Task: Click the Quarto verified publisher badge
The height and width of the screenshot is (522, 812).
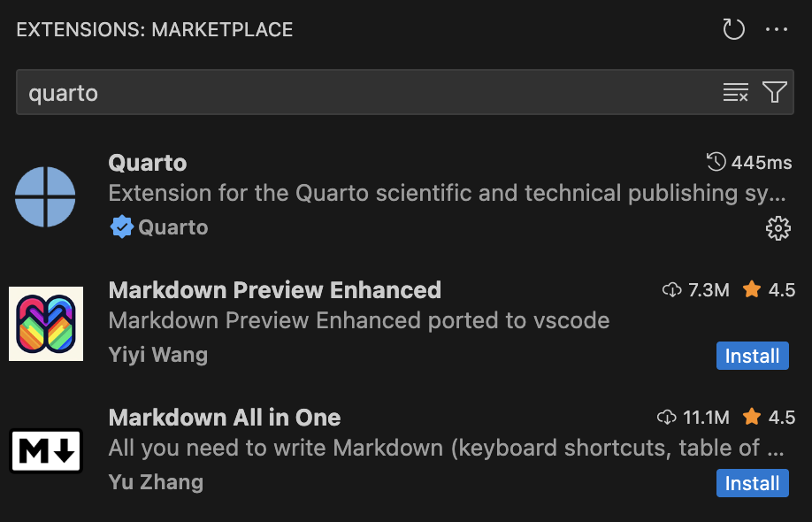Action: click(x=122, y=227)
